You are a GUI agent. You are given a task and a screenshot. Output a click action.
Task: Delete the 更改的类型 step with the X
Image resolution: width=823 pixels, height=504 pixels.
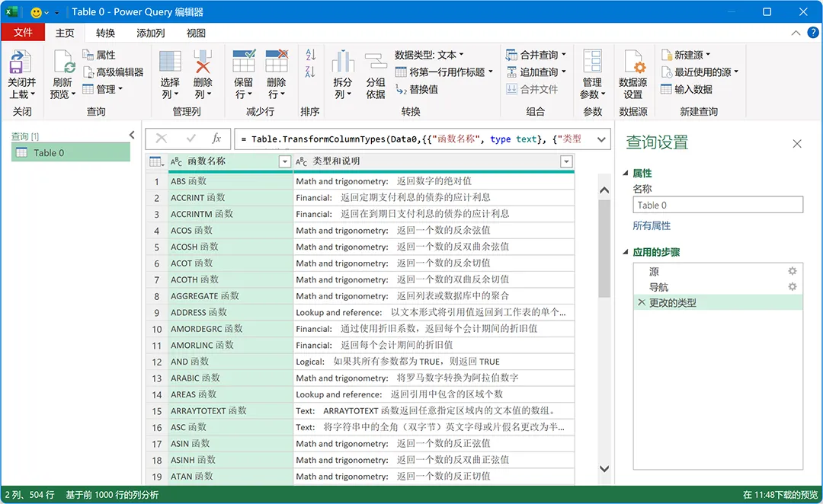pyautogui.click(x=641, y=302)
